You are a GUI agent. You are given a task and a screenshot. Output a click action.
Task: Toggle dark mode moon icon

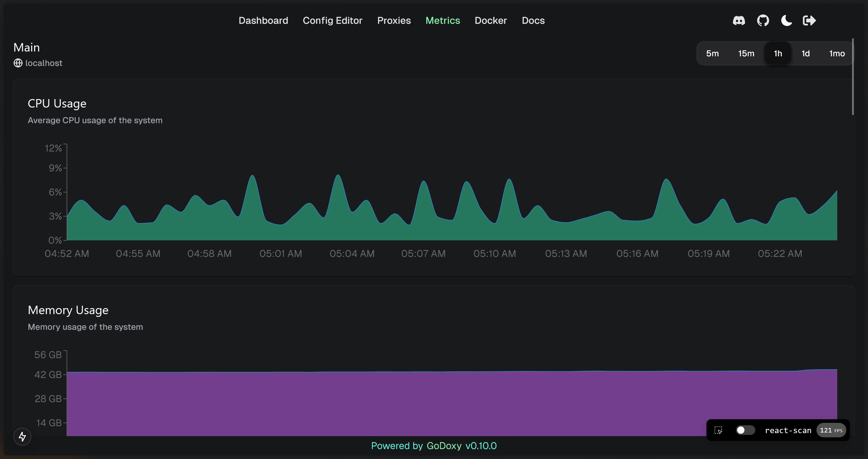coord(786,20)
